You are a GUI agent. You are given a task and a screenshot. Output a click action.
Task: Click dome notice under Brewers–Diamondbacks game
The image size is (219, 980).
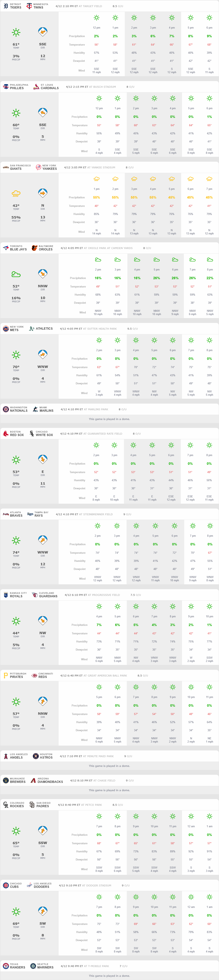pyautogui.click(x=109, y=790)
